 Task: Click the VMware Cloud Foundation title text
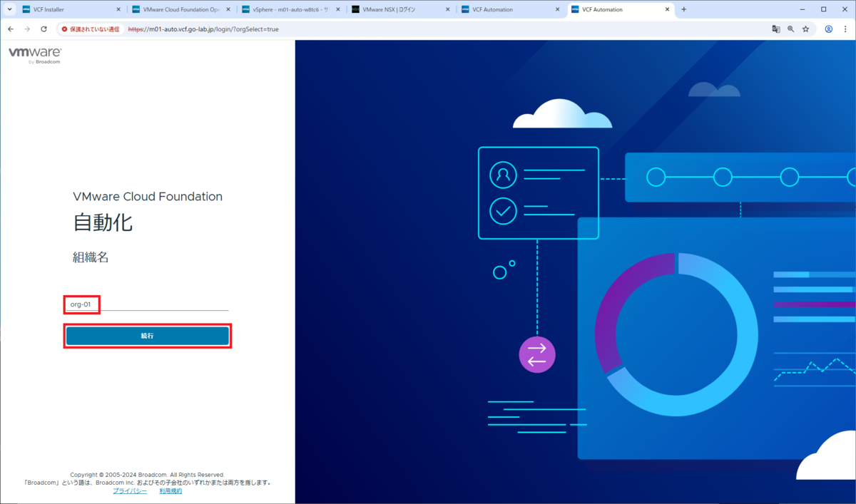point(148,197)
